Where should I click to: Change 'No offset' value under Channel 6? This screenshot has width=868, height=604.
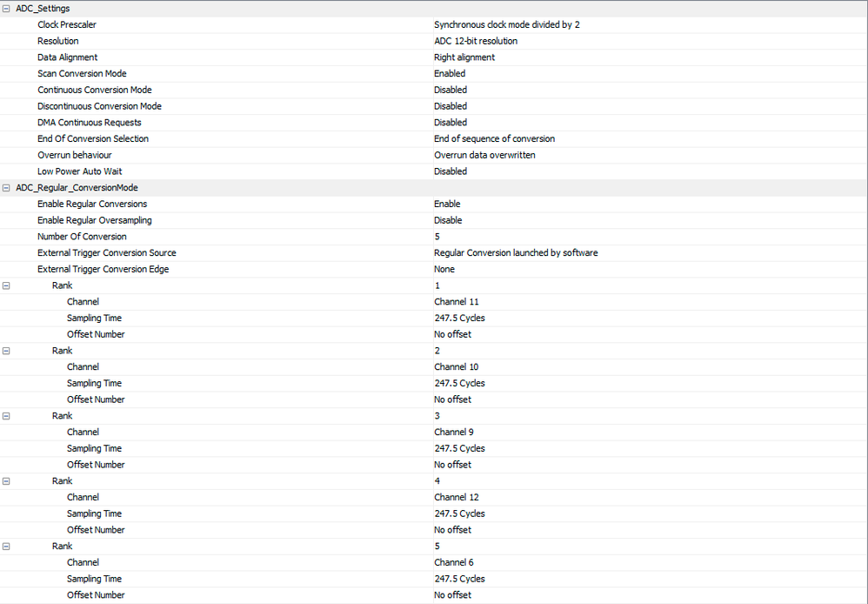[452, 595]
